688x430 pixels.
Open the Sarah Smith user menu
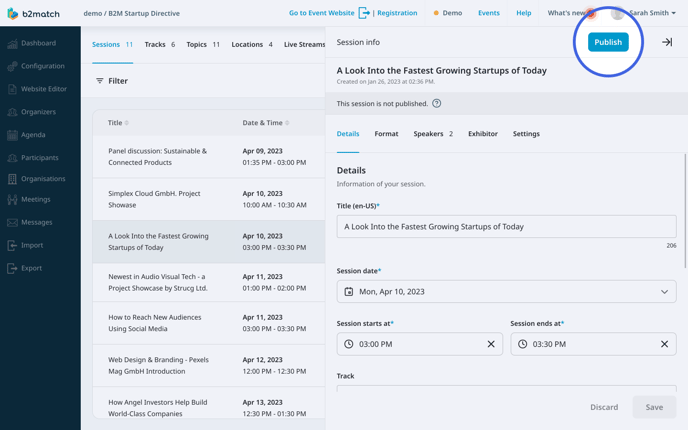[x=652, y=13]
